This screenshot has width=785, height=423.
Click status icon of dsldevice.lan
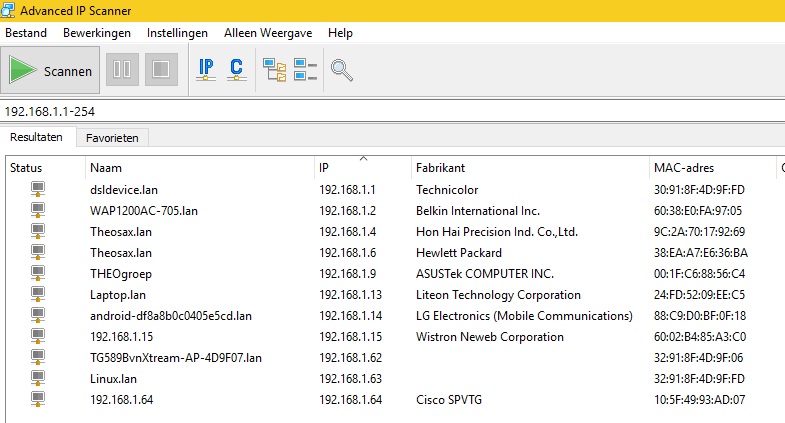click(x=38, y=190)
